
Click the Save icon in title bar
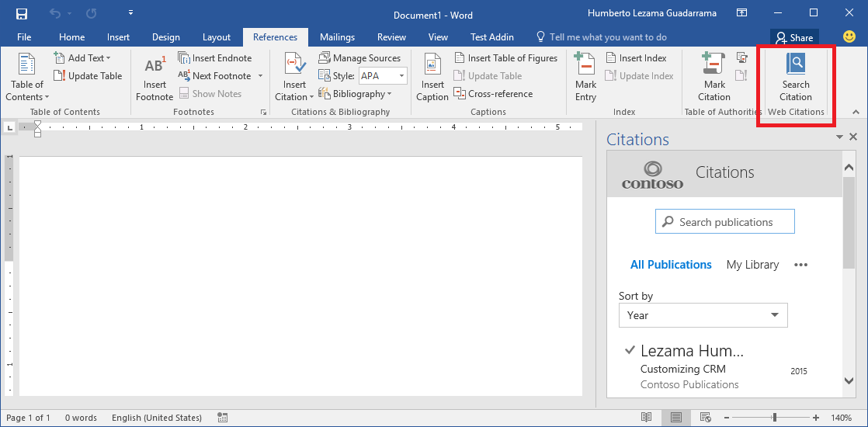click(22, 14)
